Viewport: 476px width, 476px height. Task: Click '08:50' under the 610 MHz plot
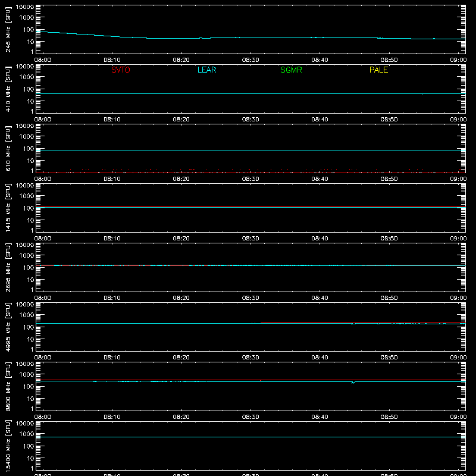[389, 179]
